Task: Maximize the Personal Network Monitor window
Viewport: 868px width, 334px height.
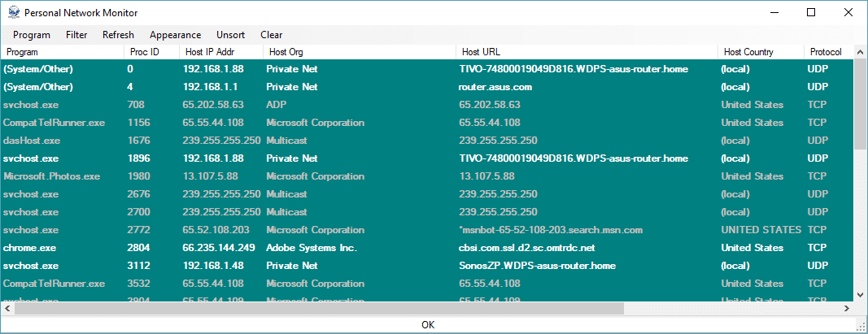Action: click(811, 12)
